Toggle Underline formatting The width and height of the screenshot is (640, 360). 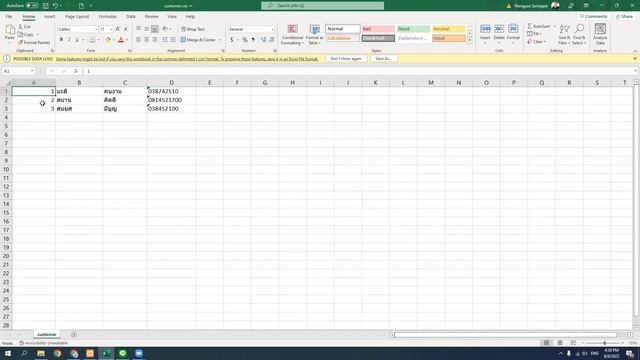click(77, 40)
